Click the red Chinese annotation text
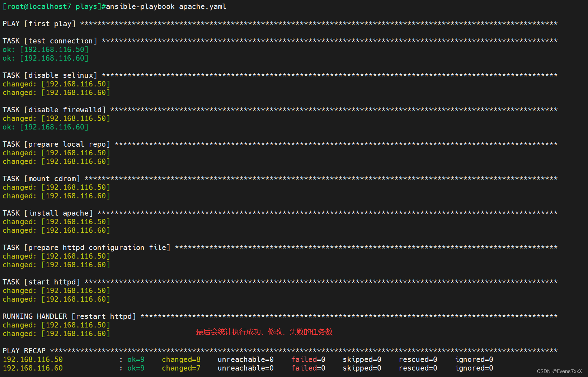Image resolution: width=588 pixels, height=377 pixels. pyautogui.click(x=264, y=332)
